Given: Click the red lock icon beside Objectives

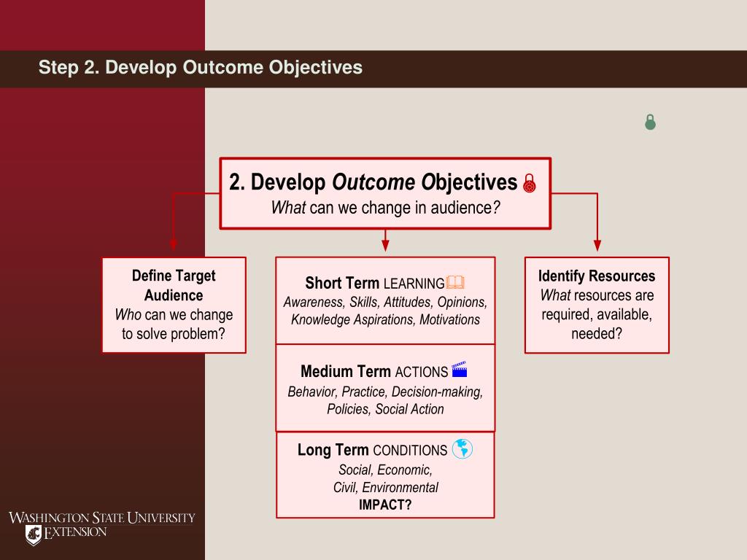Looking at the screenshot, I should [x=530, y=183].
